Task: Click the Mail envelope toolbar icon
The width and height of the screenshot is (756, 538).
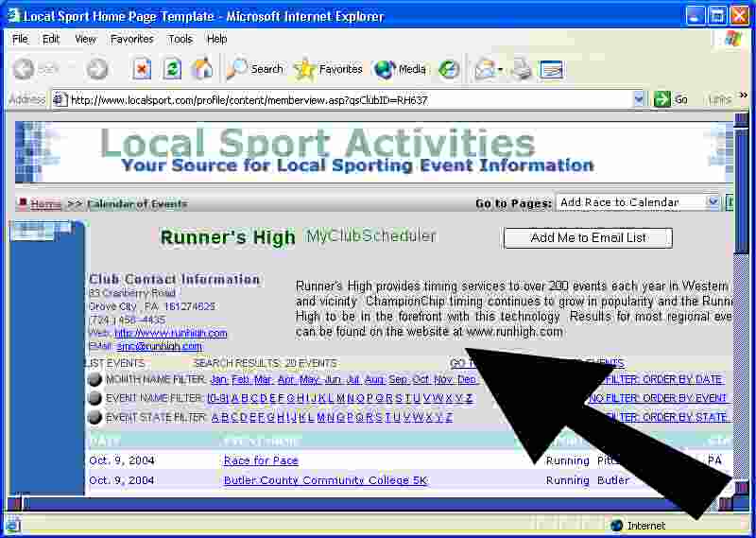Action: coord(485,69)
